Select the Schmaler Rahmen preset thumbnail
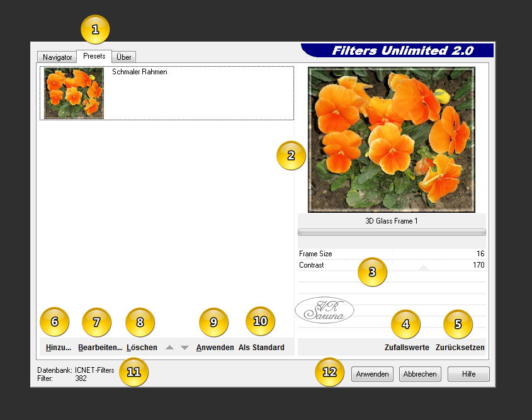Image resolution: width=532 pixels, height=420 pixels. click(74, 93)
